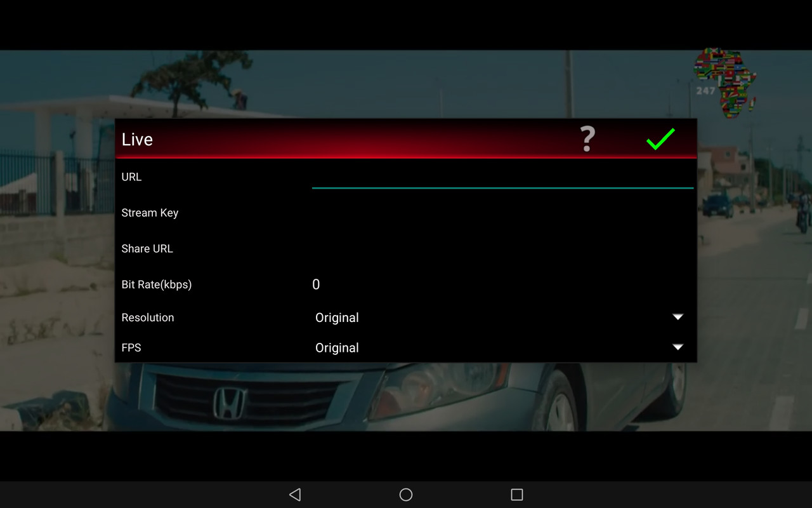The height and width of the screenshot is (508, 812).
Task: Click the "Resolution" label
Action: 148,317
